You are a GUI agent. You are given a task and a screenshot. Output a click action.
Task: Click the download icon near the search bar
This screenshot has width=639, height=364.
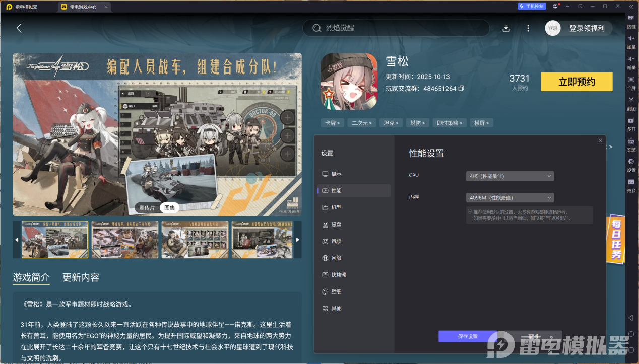click(506, 28)
